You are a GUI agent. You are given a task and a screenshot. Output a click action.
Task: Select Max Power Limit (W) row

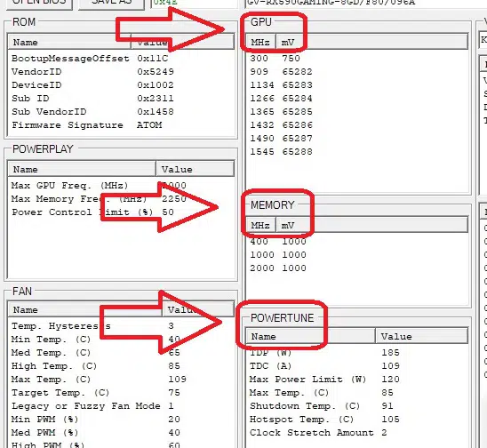click(x=357, y=380)
